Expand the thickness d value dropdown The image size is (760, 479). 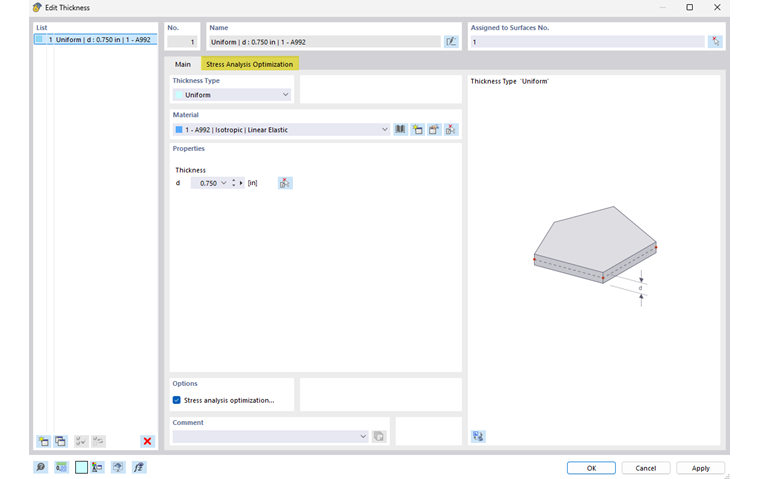click(x=223, y=183)
